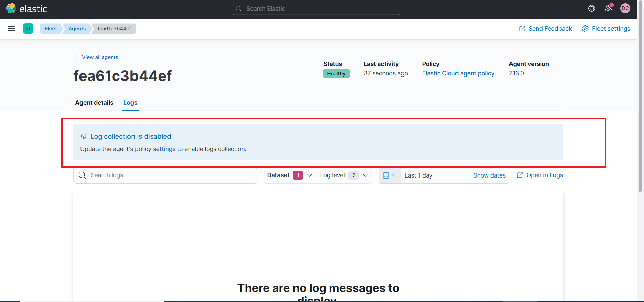Expand the Dataset filter dropdown
Viewport: 644px width, 302px height.
click(x=310, y=175)
